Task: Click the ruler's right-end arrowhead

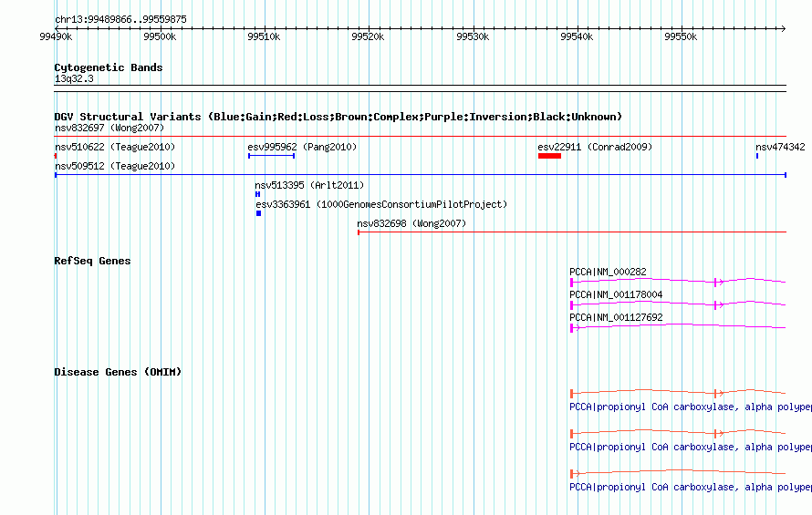Action: coord(784,28)
